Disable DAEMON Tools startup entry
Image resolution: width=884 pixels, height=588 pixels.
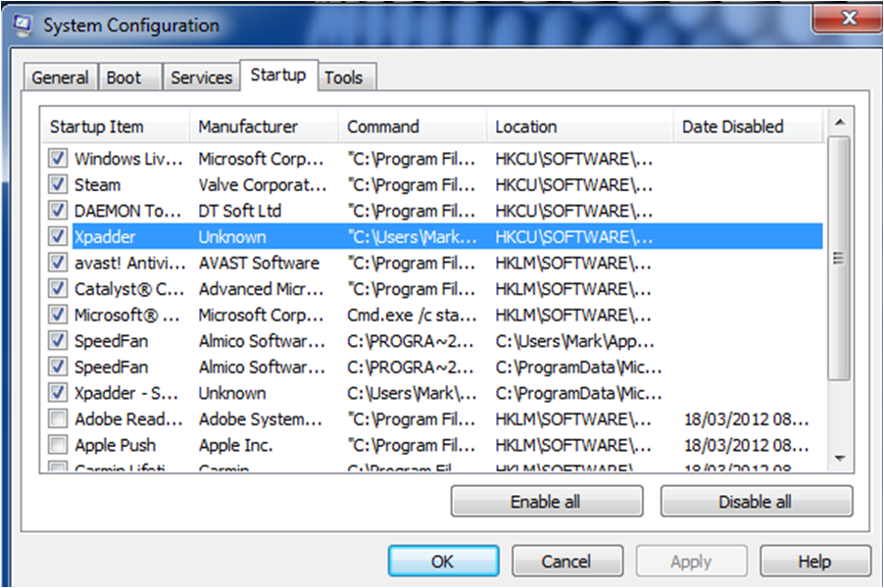58,210
